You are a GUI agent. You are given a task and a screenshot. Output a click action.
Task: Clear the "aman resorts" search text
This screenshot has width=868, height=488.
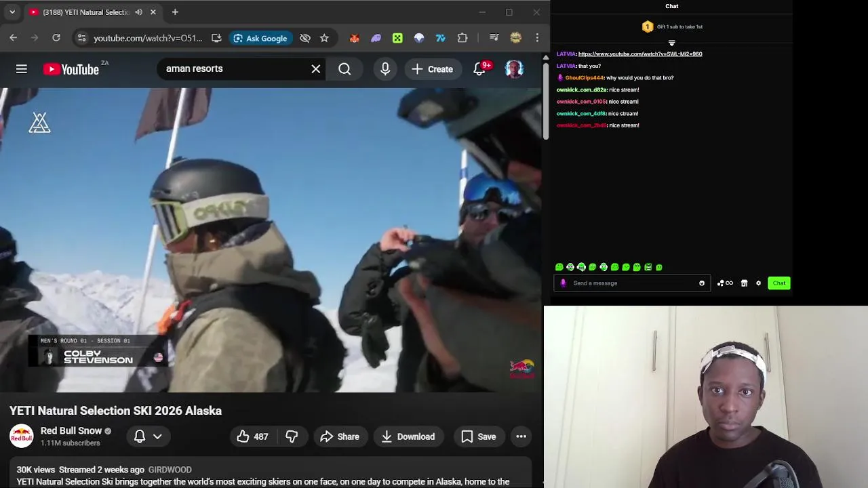316,68
